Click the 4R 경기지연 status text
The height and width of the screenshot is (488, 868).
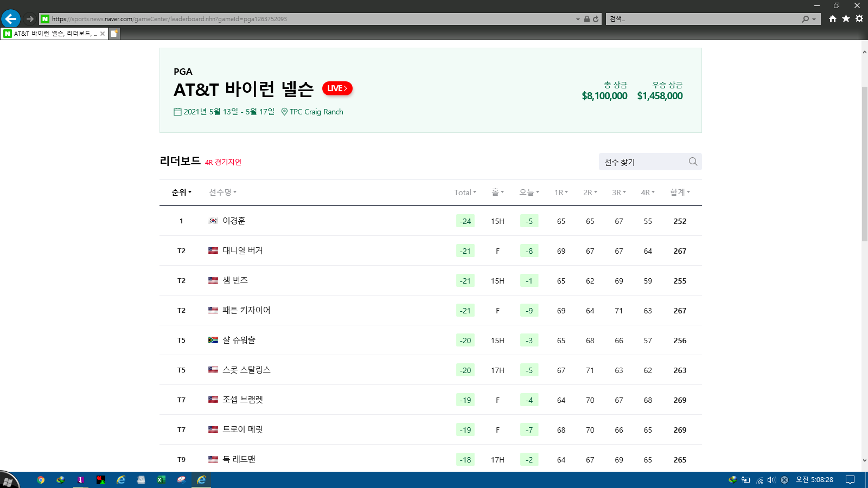point(223,162)
